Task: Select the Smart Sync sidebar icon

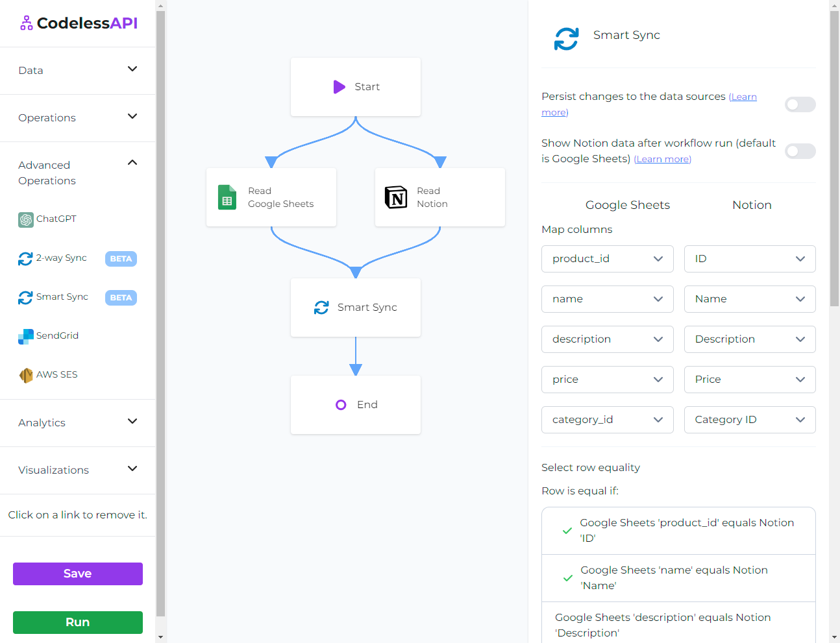Action: click(x=25, y=298)
